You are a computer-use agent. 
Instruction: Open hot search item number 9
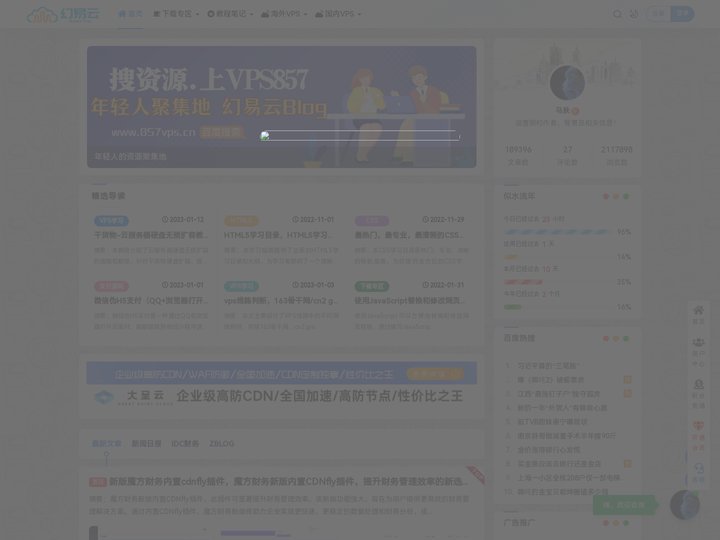(x=570, y=478)
